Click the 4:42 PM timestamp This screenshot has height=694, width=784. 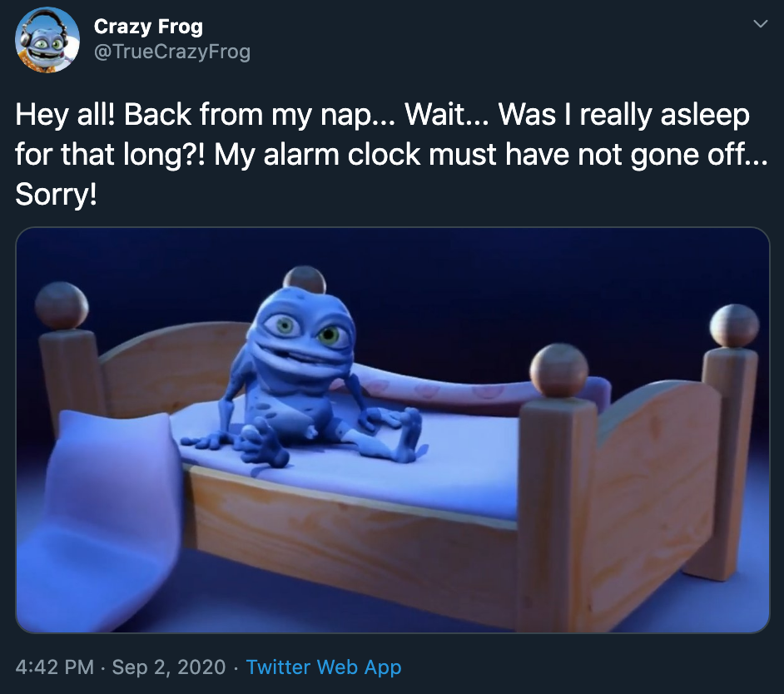click(x=54, y=667)
